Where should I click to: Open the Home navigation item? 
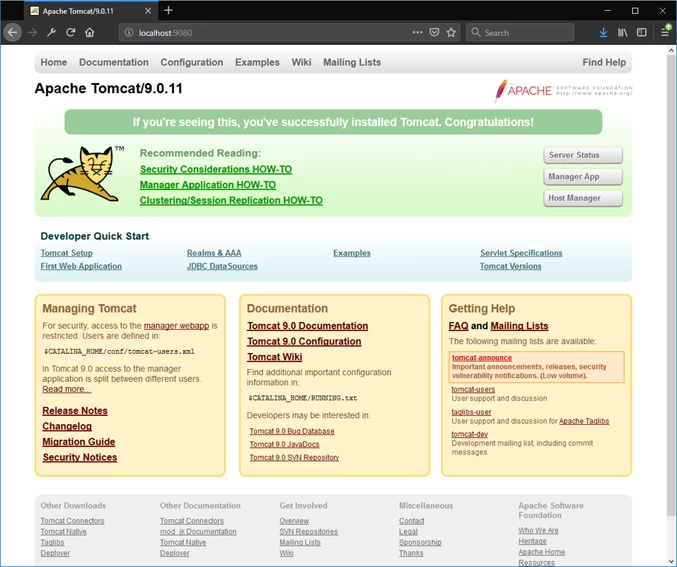point(54,62)
